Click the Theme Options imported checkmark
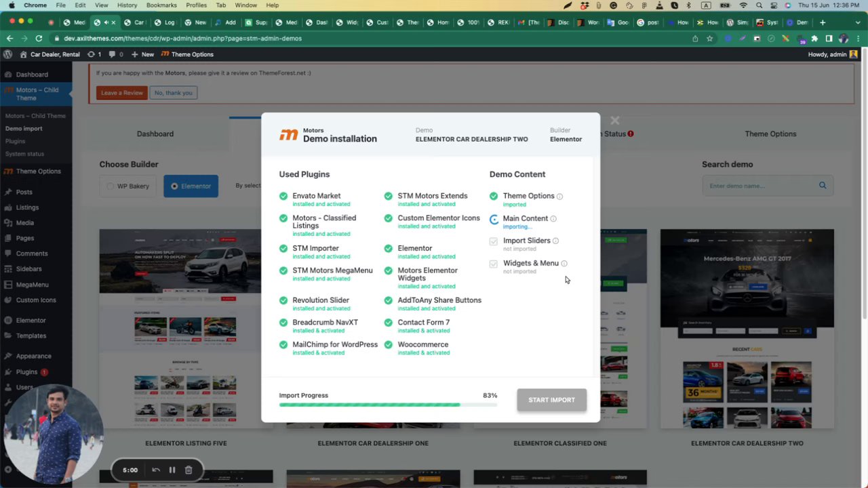Viewport: 868px width, 488px height. click(x=494, y=197)
